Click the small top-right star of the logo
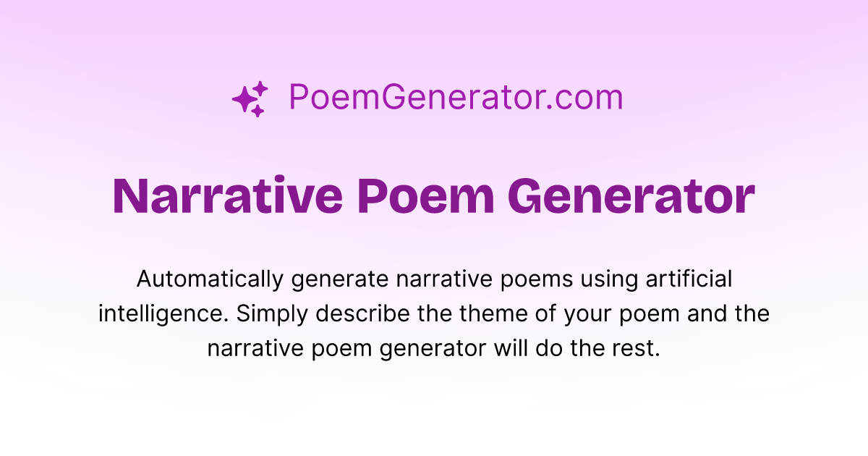 pyautogui.click(x=261, y=88)
